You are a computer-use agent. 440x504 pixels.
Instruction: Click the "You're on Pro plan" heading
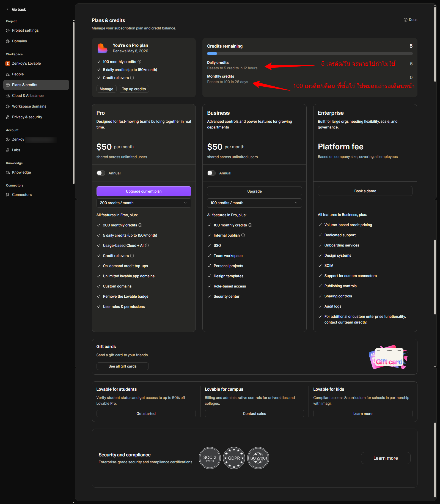click(x=130, y=45)
